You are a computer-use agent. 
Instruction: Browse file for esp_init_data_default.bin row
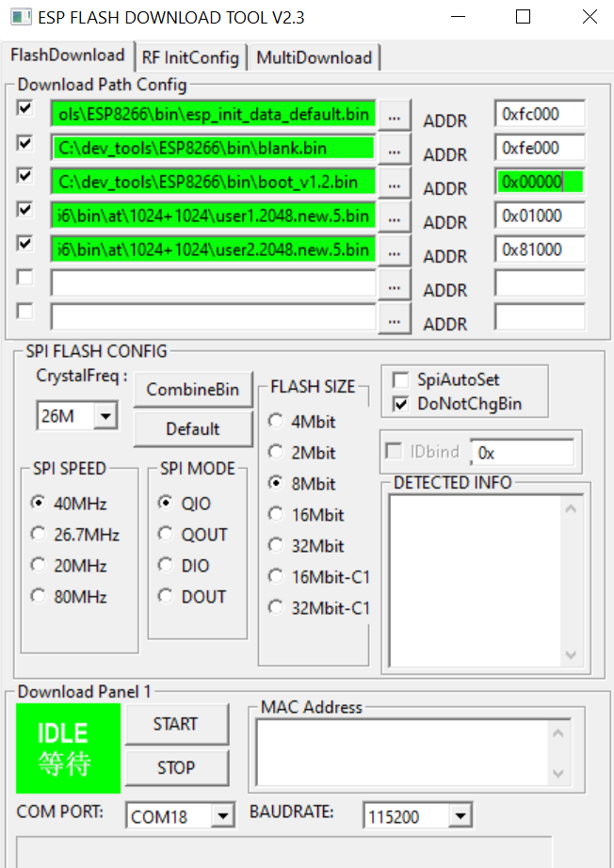[x=395, y=116]
